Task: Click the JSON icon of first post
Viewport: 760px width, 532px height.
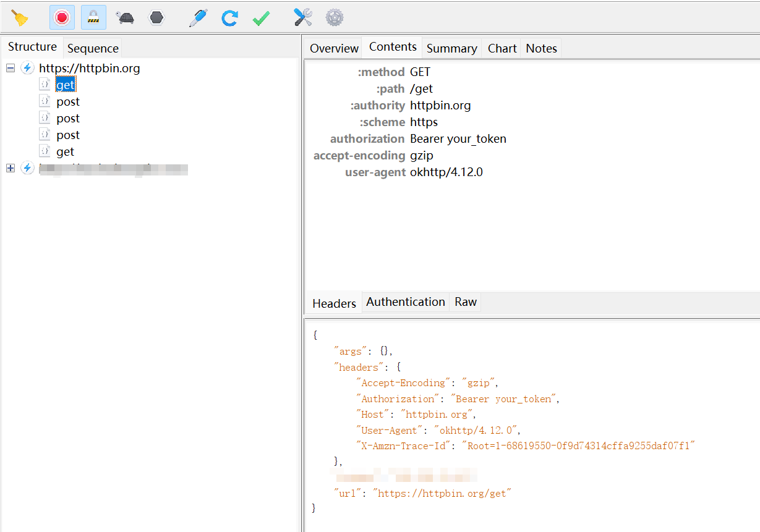Action: tap(45, 101)
